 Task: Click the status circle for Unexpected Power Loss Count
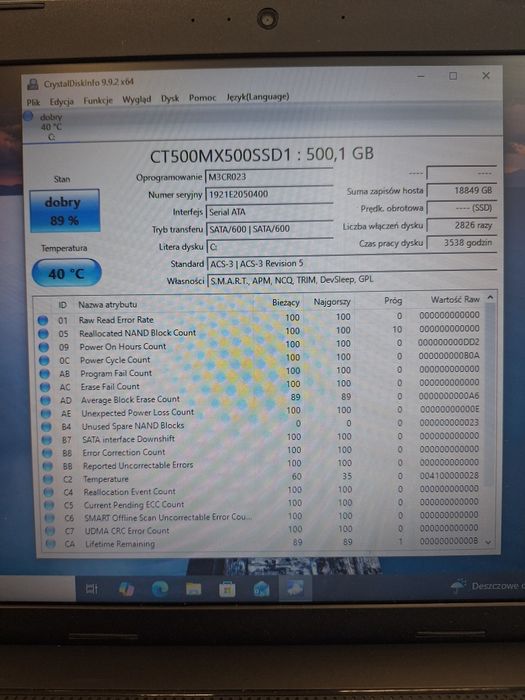click(x=46, y=414)
